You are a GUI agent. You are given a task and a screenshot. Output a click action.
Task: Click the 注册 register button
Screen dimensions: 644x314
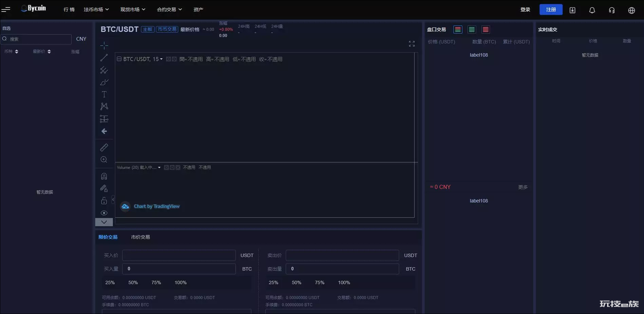pos(551,9)
